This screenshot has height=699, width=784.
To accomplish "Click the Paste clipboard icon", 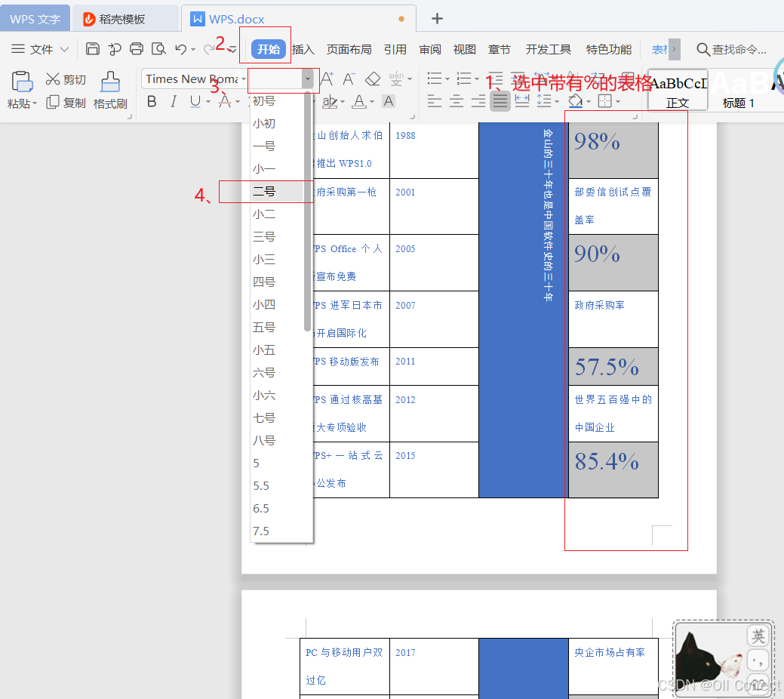I will 22,82.
